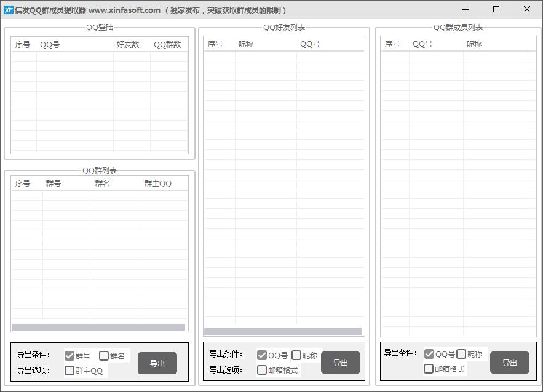Toggle QQ号 checkbox under QQ好友列表
This screenshot has width=543, height=392.
click(262, 355)
